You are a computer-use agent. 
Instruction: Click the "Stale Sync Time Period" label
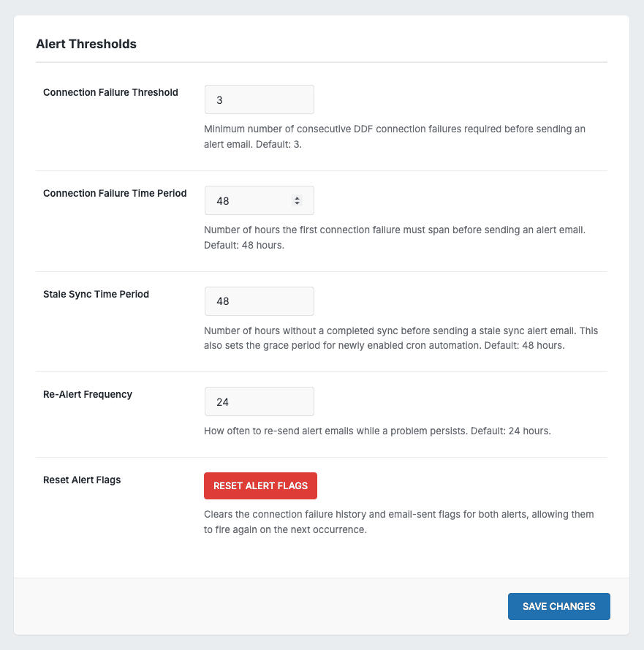tap(96, 295)
